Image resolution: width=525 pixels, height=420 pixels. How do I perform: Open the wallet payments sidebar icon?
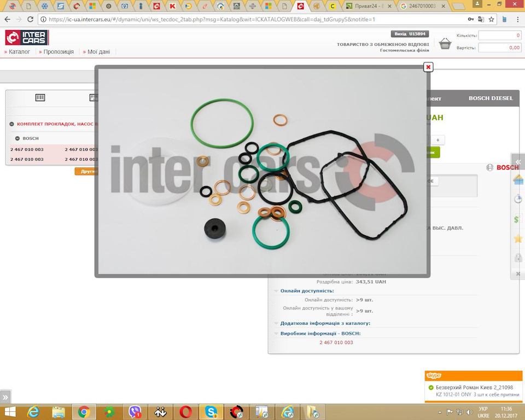pos(518,179)
